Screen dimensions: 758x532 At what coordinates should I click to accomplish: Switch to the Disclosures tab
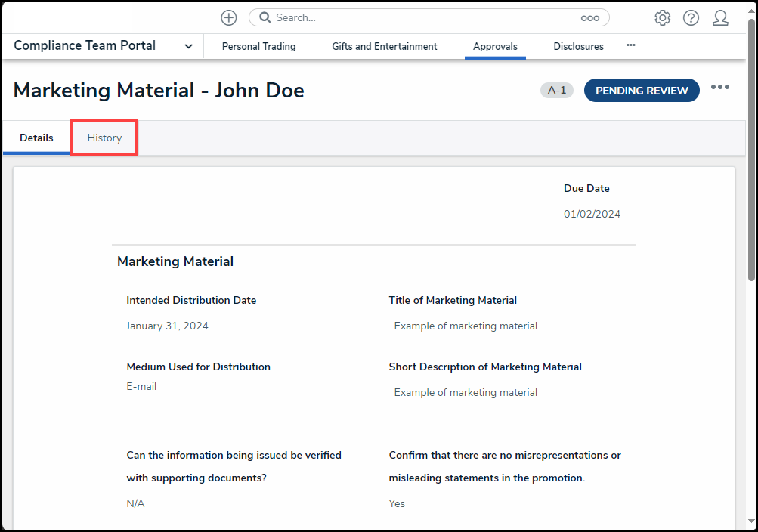(x=578, y=46)
